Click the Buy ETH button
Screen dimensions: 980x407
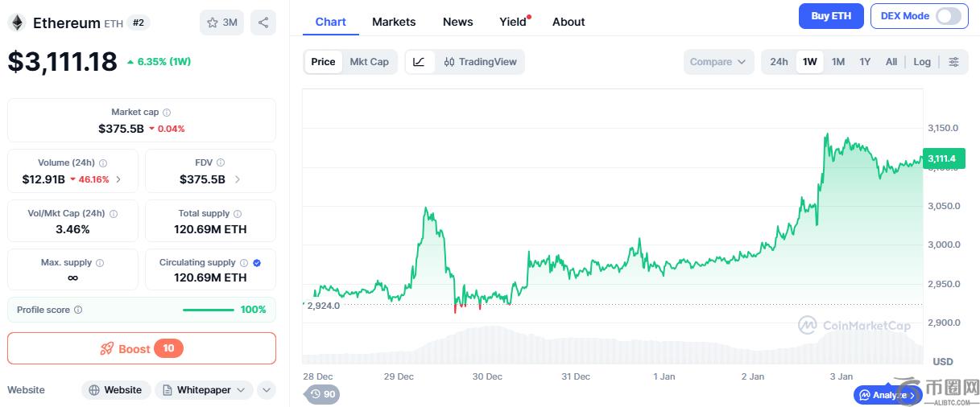pyautogui.click(x=830, y=16)
